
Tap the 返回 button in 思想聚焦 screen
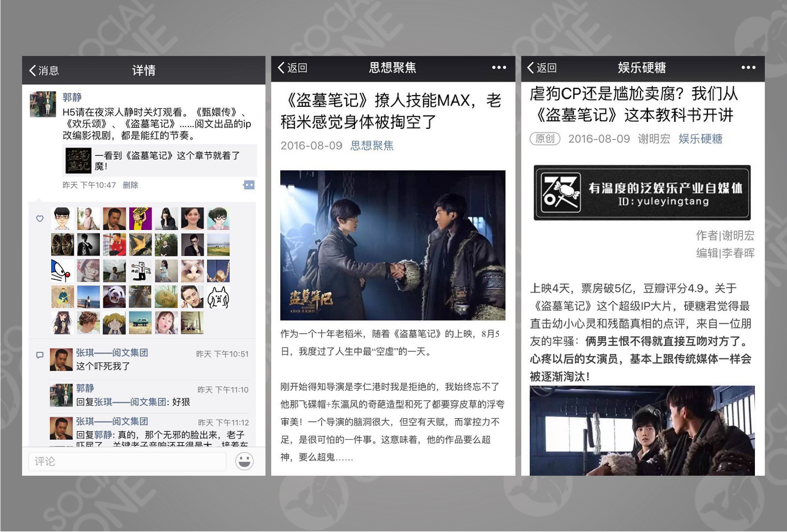pyautogui.click(x=293, y=68)
